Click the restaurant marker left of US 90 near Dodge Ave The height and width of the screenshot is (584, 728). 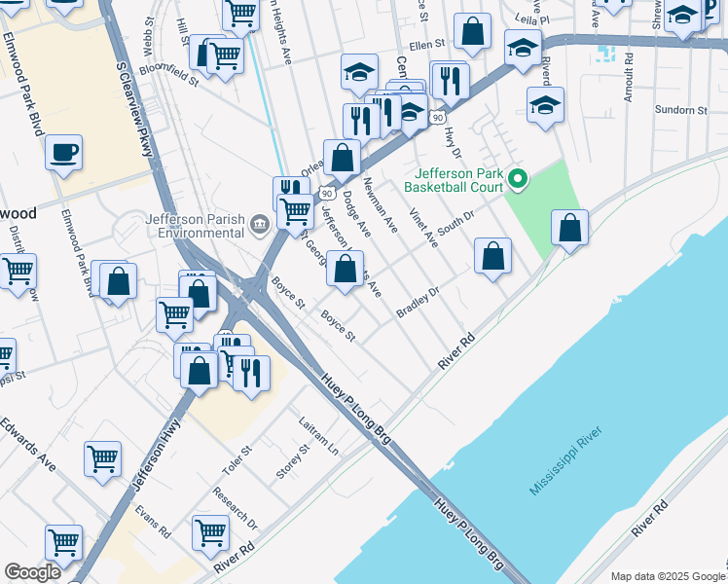coord(361,124)
